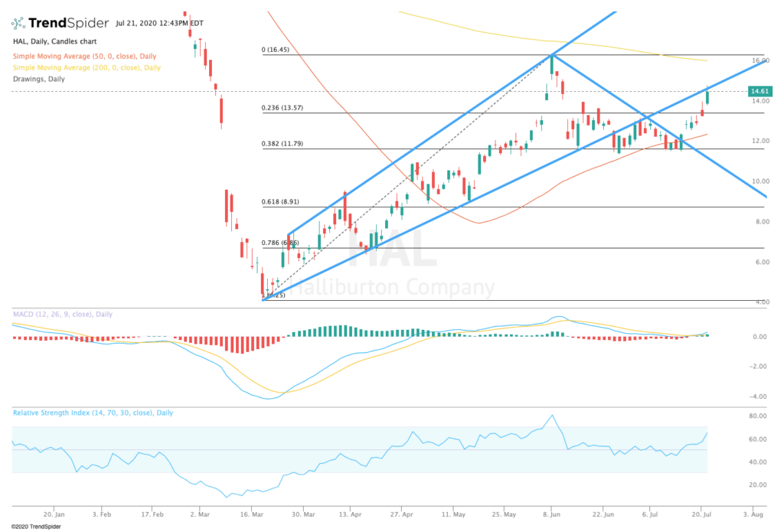The image size is (784, 532).
Task: Click the '25. May' date on time axis
Action: tap(504, 514)
